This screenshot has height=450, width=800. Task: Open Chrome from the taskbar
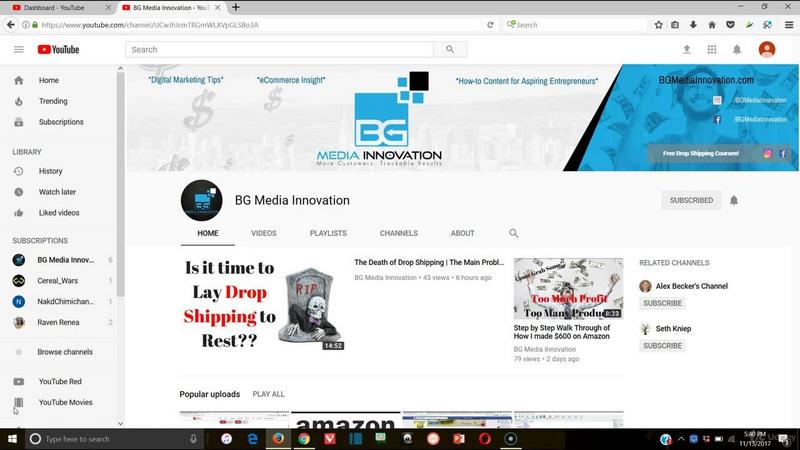pos(304,439)
